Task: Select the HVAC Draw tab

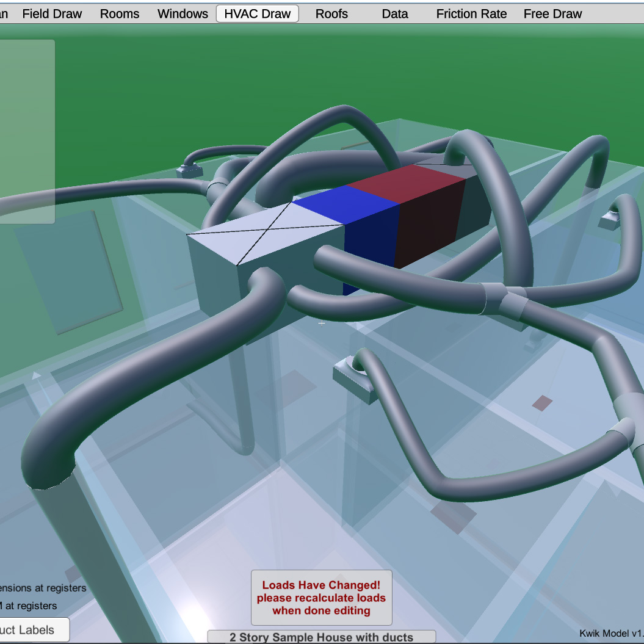Action: (x=257, y=14)
